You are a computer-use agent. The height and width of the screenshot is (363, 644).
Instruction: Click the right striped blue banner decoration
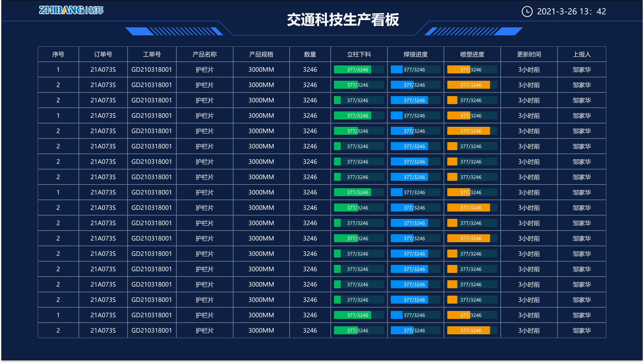click(473, 31)
